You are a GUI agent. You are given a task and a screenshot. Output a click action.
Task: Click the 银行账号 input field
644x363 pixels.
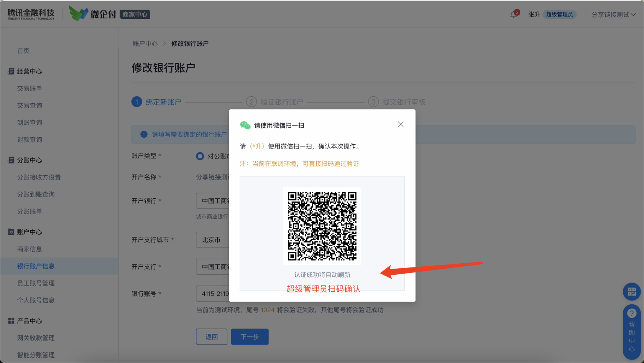[x=213, y=294]
